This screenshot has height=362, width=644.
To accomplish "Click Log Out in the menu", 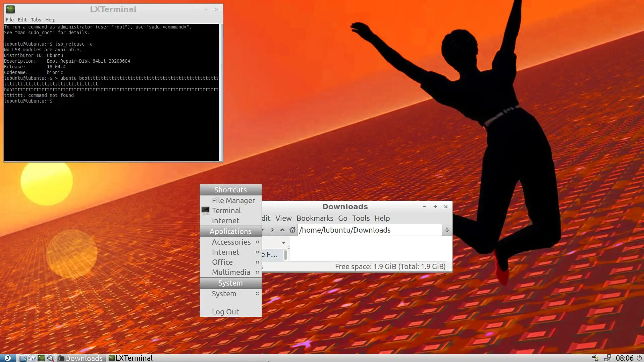I will point(225,312).
